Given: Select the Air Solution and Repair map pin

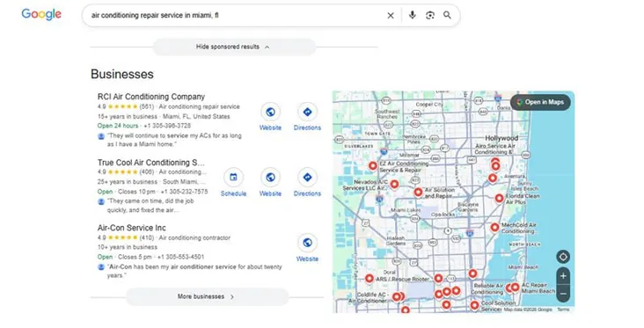Looking at the screenshot, I should click(418, 192).
